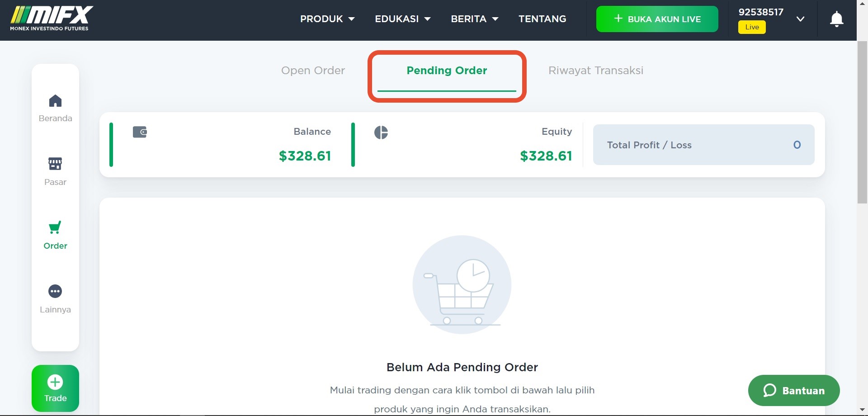Open the Bantuan help chat button
868x416 pixels.
pos(794,390)
